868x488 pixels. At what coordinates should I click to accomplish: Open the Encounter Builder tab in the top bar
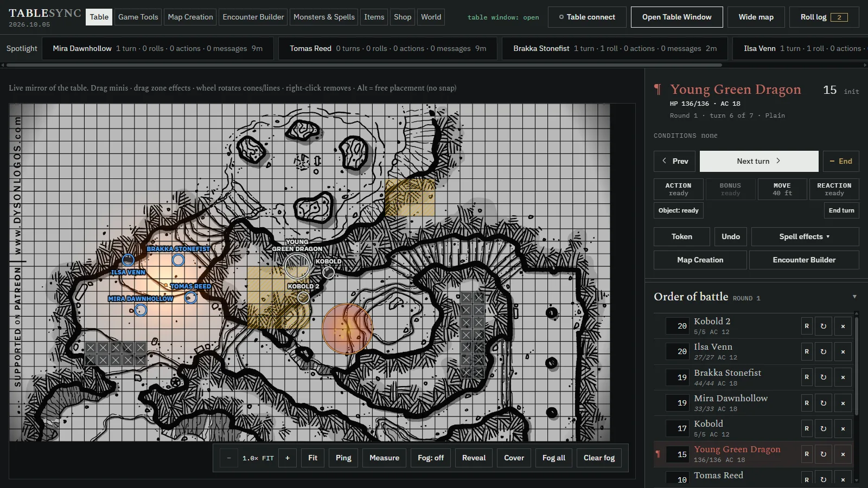[253, 17]
